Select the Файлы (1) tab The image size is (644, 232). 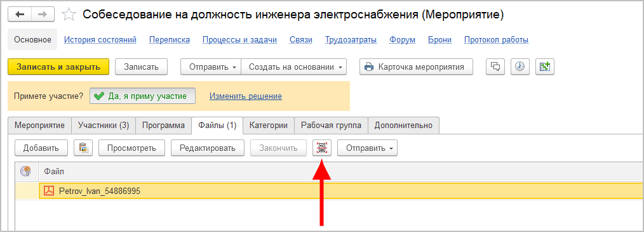[x=217, y=126]
